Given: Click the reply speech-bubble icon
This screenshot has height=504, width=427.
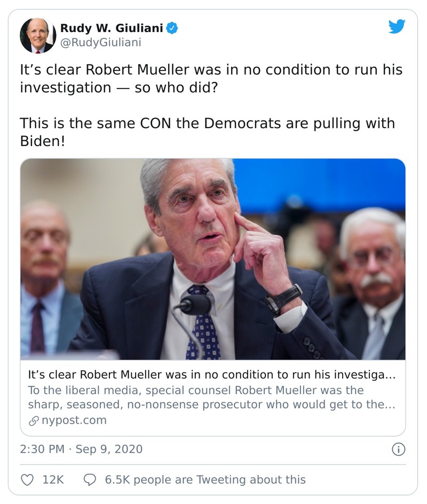Looking at the screenshot, I should [89, 479].
